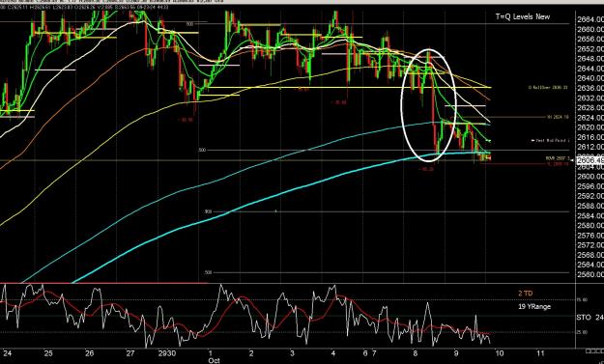This screenshot has height=364, width=604.
Task: Click the '2930' date label on time axis
Action: 167,352
